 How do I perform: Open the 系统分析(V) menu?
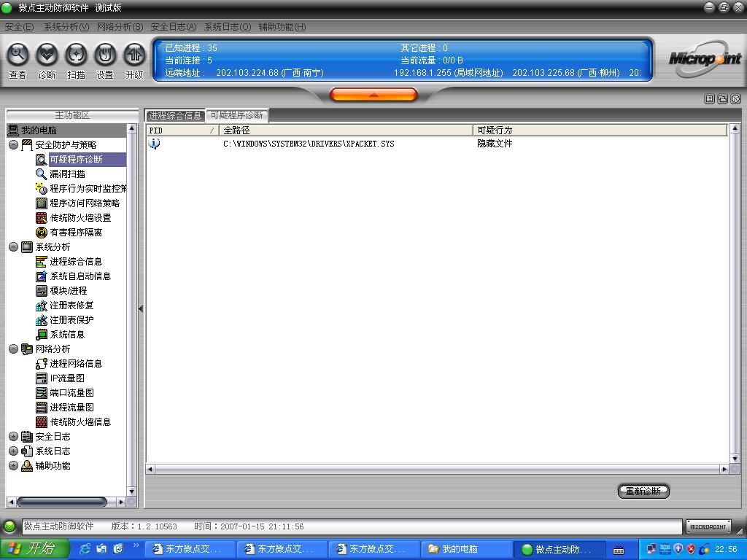click(x=66, y=27)
